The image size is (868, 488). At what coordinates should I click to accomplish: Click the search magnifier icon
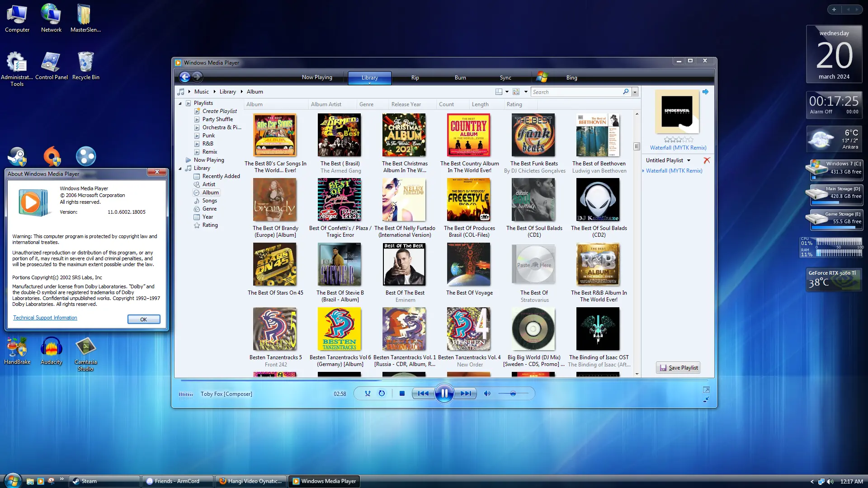[626, 92]
